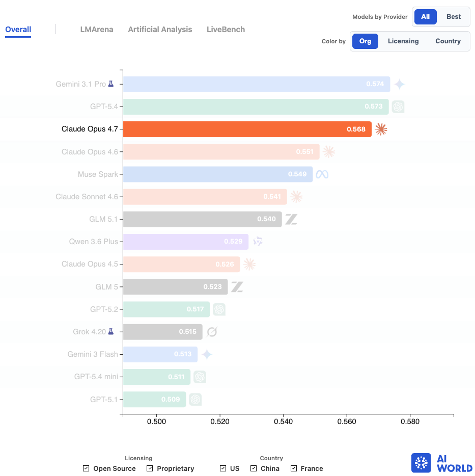Click the Google Gemini sparkle icon beside Gemini 3.1 Pro bar
Screen dimensions: 475x476
(x=400, y=84)
